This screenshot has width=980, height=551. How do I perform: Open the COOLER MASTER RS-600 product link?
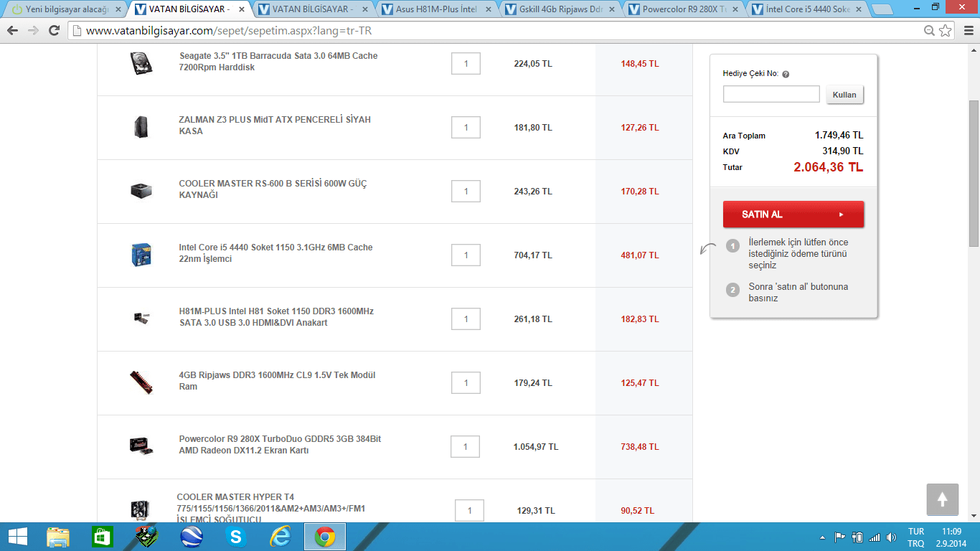273,189
